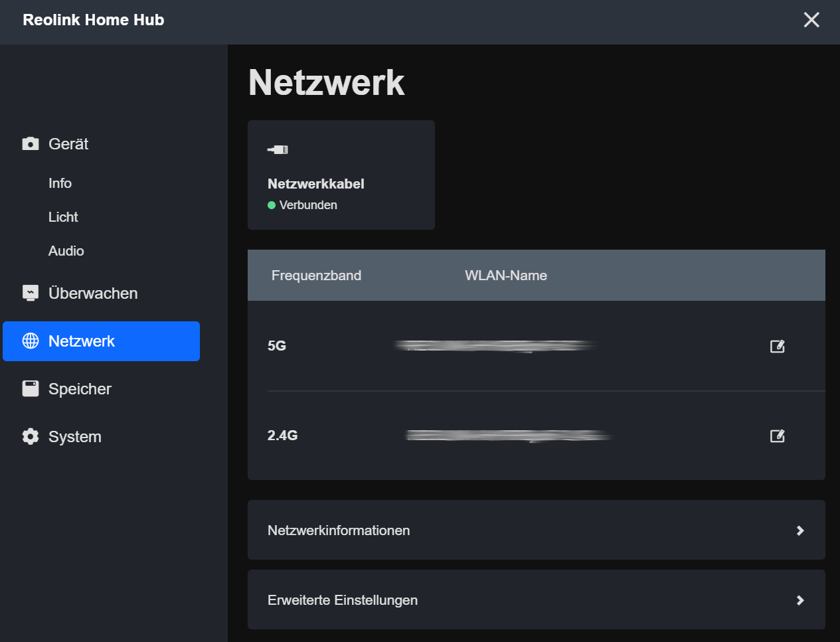840x642 pixels.
Task: Edit the 5G WLAN settings
Action: 777,346
